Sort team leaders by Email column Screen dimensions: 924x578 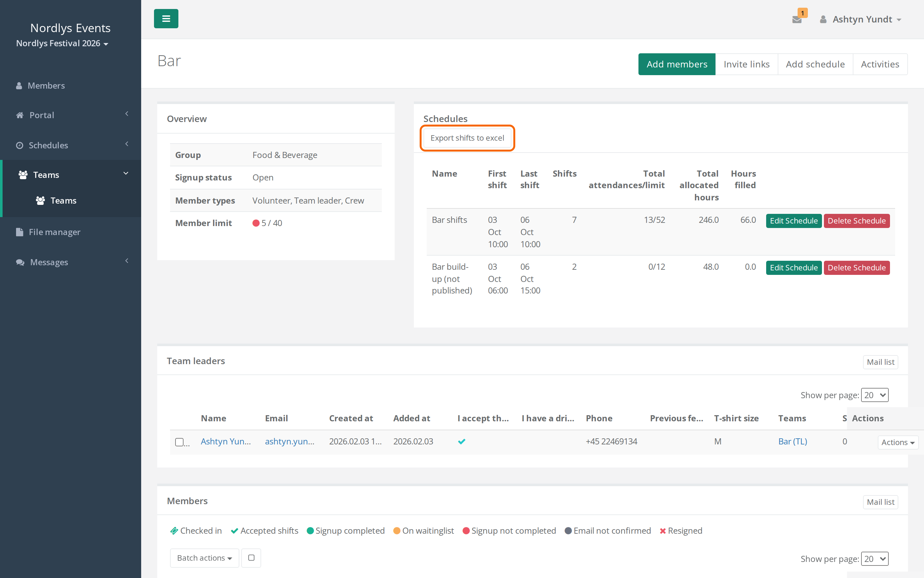point(277,418)
